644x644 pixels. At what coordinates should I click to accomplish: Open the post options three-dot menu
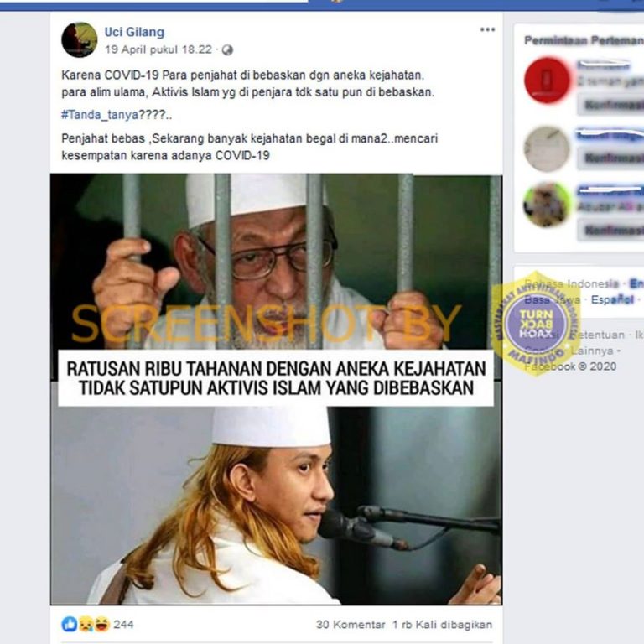click(487, 29)
